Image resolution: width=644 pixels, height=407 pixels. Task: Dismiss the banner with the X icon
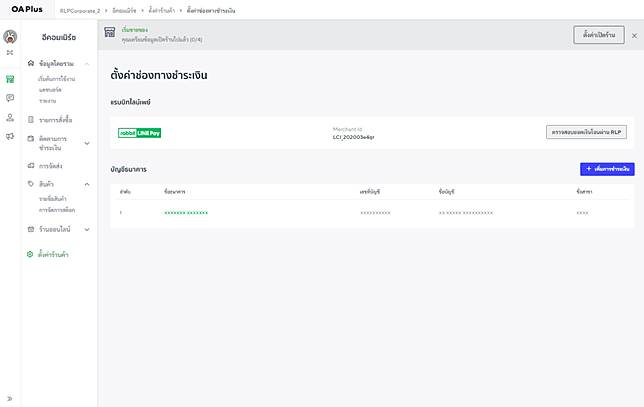click(x=635, y=36)
